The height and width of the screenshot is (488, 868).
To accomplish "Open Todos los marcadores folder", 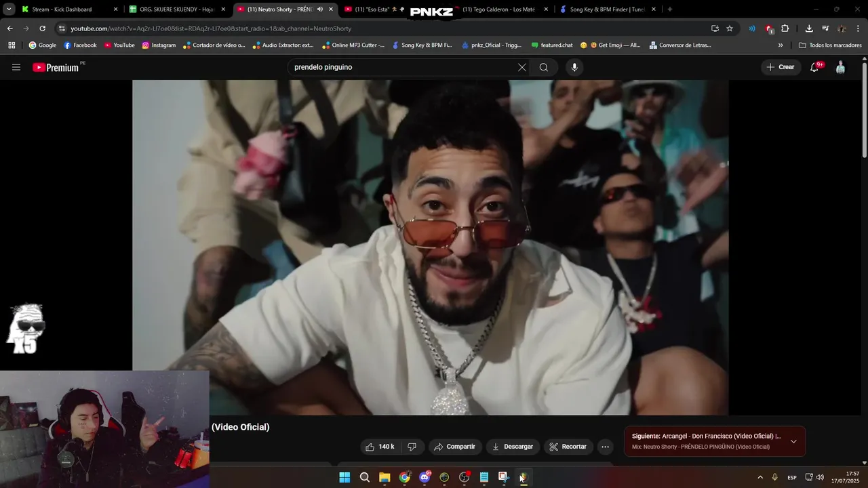I will pos(830,45).
